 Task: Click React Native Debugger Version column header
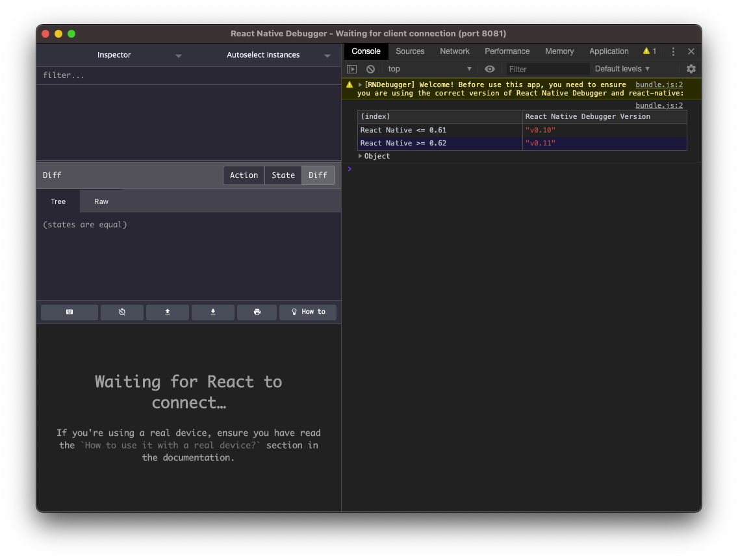coord(605,117)
